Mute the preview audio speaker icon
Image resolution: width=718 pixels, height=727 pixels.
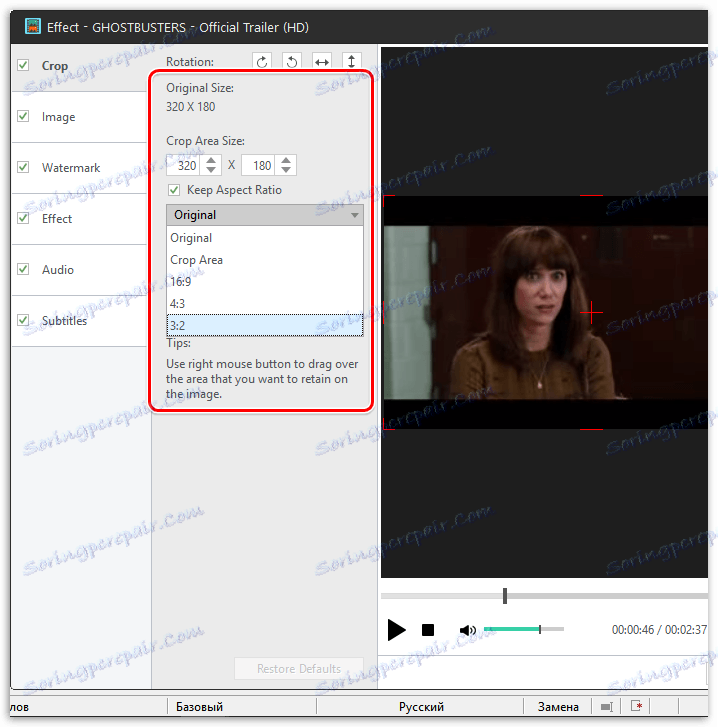pos(467,630)
